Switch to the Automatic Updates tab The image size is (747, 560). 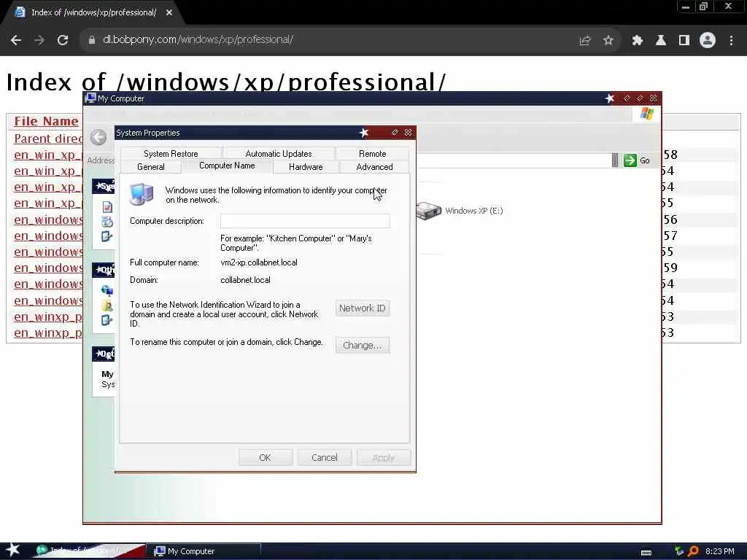[x=278, y=153]
